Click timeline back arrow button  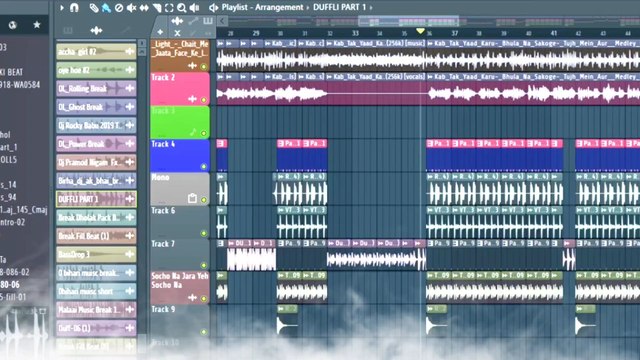point(222,21)
